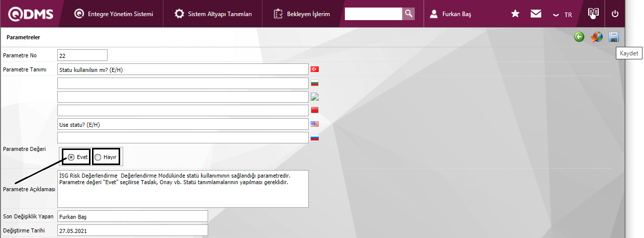This screenshot has width=644, height=238.
Task: Open Furkan Baş user profile
Action: (x=450, y=14)
